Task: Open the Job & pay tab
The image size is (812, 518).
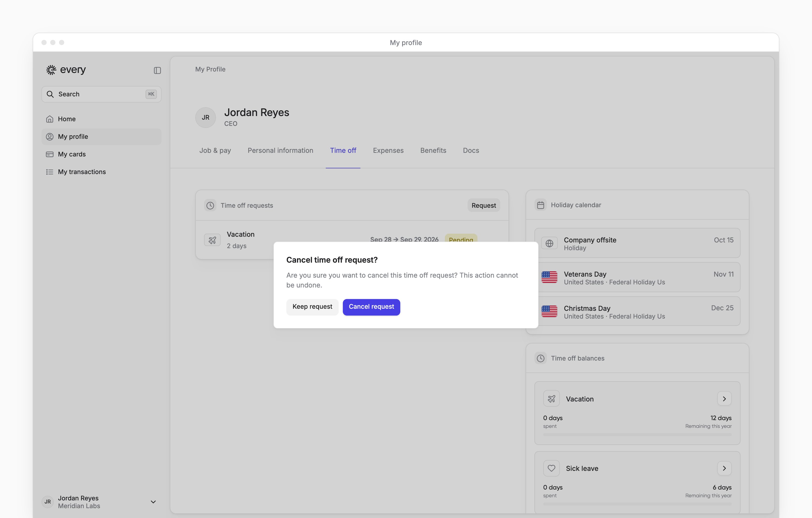Action: (x=215, y=150)
